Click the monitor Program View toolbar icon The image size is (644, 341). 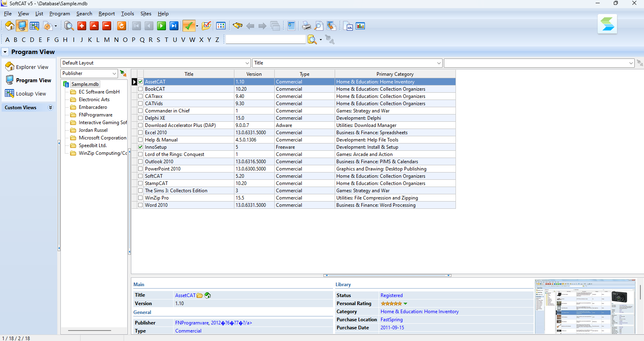[22, 26]
